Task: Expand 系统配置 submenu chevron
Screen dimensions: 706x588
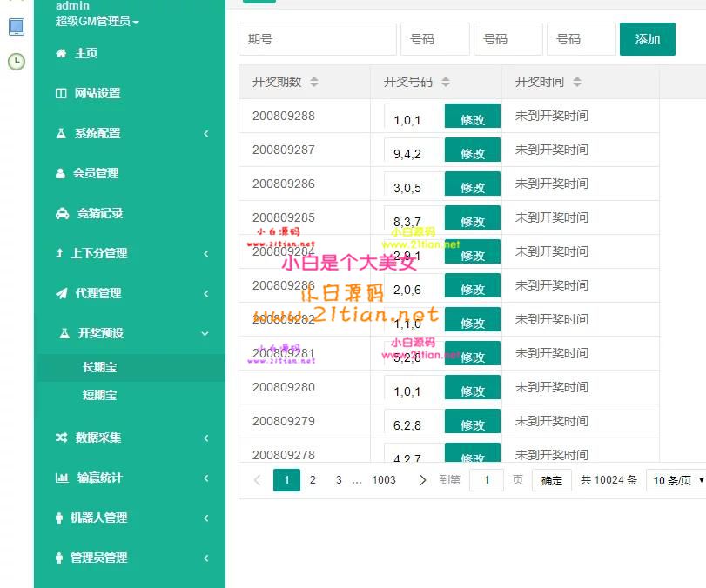Action: pos(205,134)
